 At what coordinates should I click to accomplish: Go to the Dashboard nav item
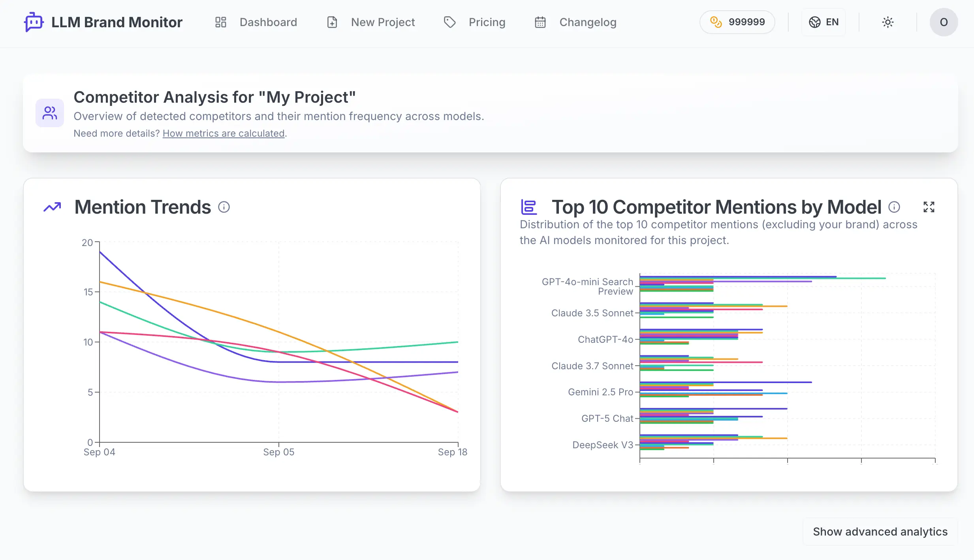(268, 22)
